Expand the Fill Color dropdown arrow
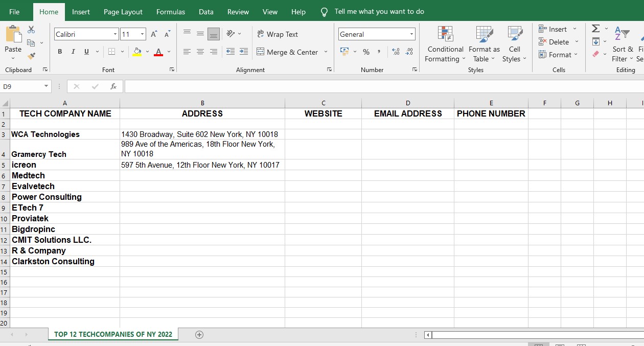Screen dimensions: 644x346 click(x=147, y=52)
